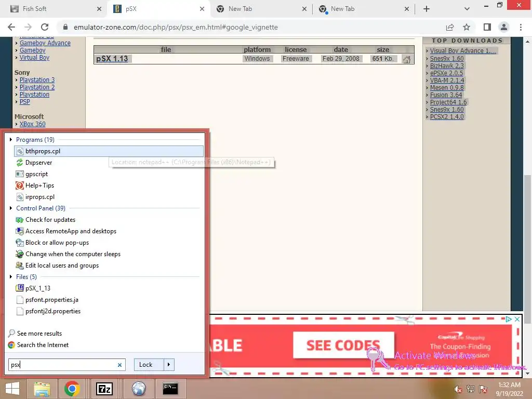The image size is (532, 399).
Task: Open Chrome profile avatar menu
Action: [504, 27]
